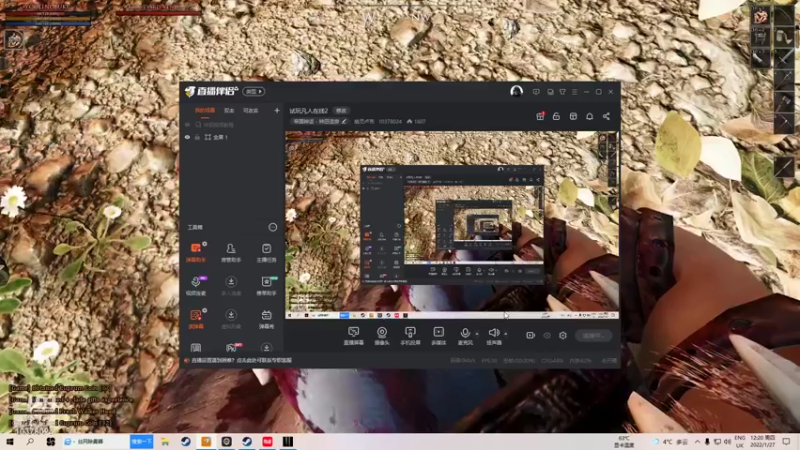This screenshot has width=800, height=450.
Task: Open the orange tool in third row
Action: coord(196,319)
